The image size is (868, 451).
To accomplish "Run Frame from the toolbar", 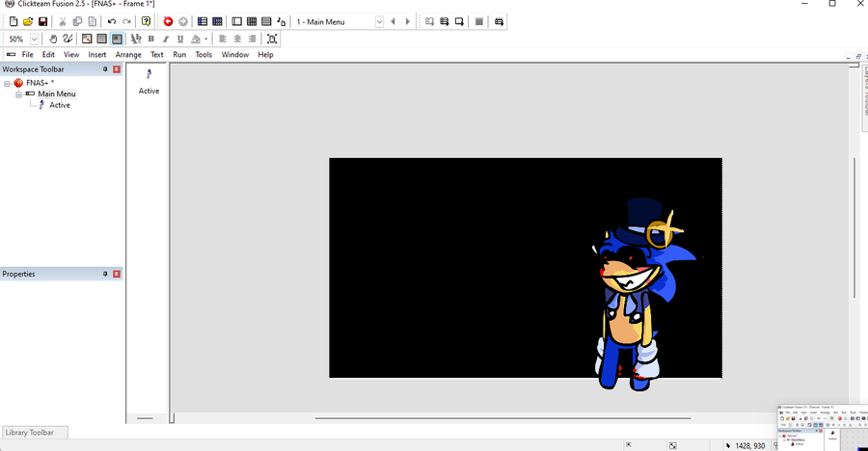I will point(459,21).
